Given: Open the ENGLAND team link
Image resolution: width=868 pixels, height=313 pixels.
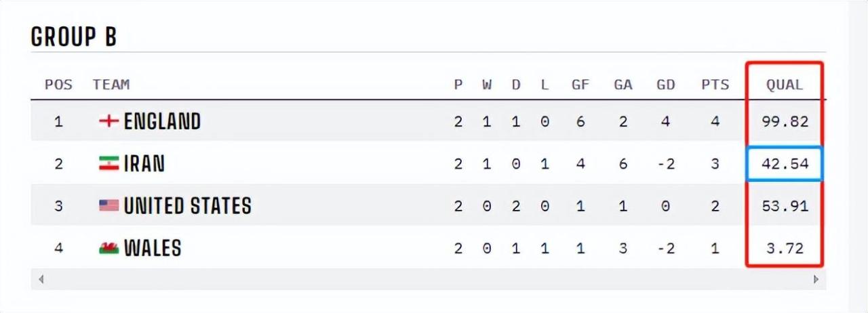Looking at the screenshot, I should (x=162, y=121).
